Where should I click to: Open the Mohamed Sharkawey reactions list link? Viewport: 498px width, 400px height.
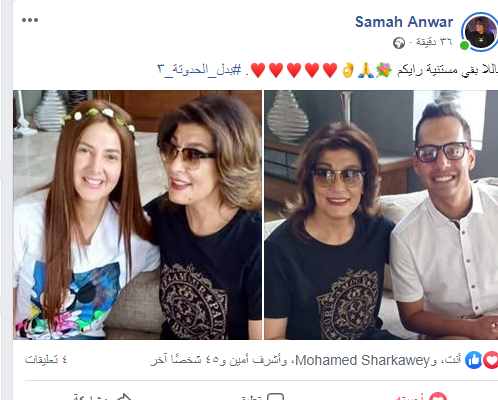click(363, 360)
